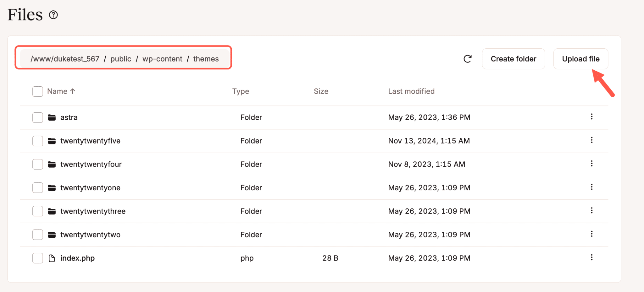Click the Last modified column header
This screenshot has width=644, height=292.
click(411, 91)
